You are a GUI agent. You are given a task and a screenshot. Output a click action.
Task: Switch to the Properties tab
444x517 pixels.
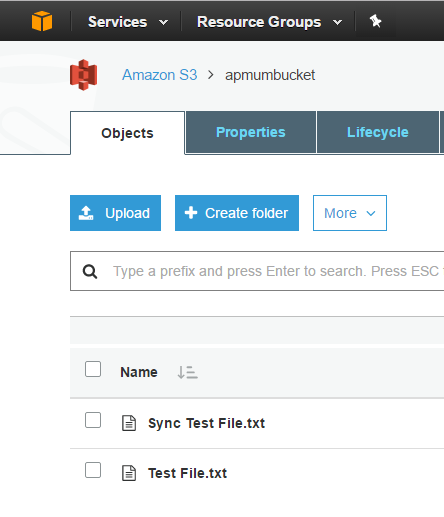pyautogui.click(x=251, y=132)
